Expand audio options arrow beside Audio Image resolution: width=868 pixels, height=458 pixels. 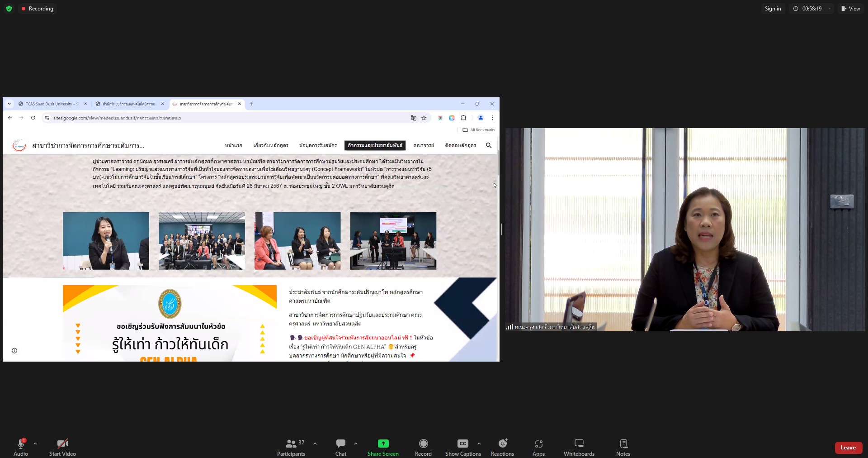point(35,444)
